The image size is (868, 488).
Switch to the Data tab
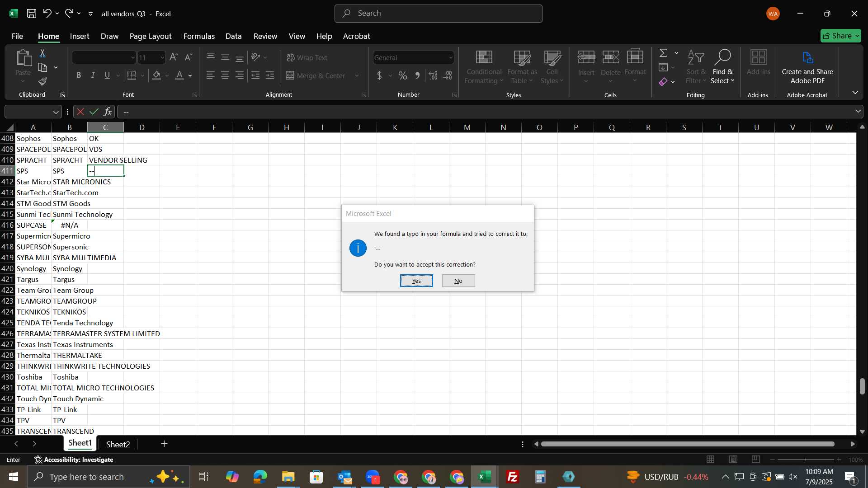233,36
